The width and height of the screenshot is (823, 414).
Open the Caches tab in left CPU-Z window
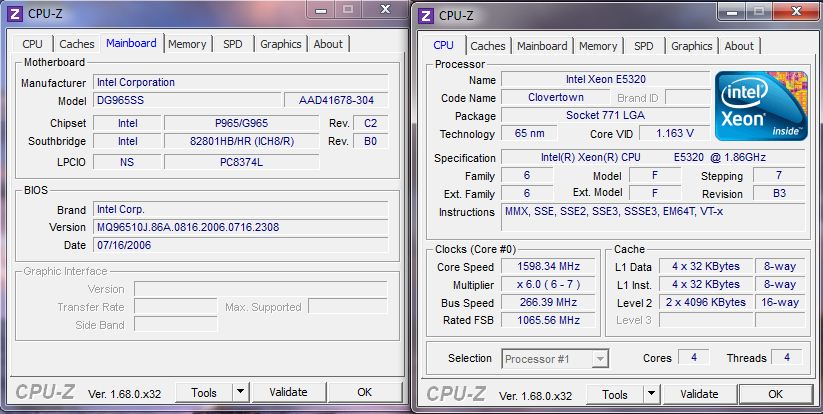(77, 44)
